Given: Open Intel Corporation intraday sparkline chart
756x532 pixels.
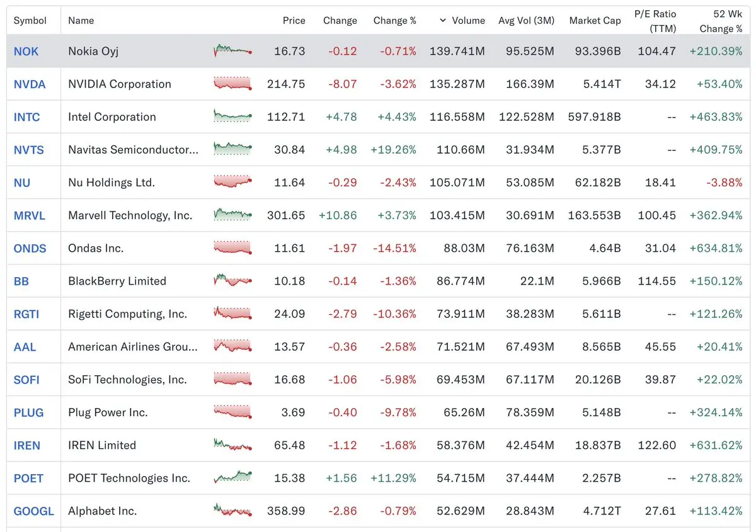Looking at the screenshot, I should pyautogui.click(x=233, y=116).
